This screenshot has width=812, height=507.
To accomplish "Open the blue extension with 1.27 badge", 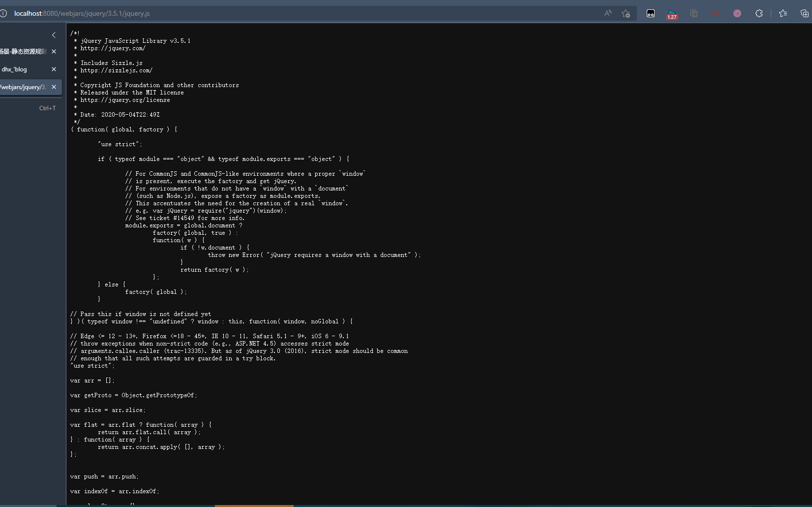I will point(672,14).
